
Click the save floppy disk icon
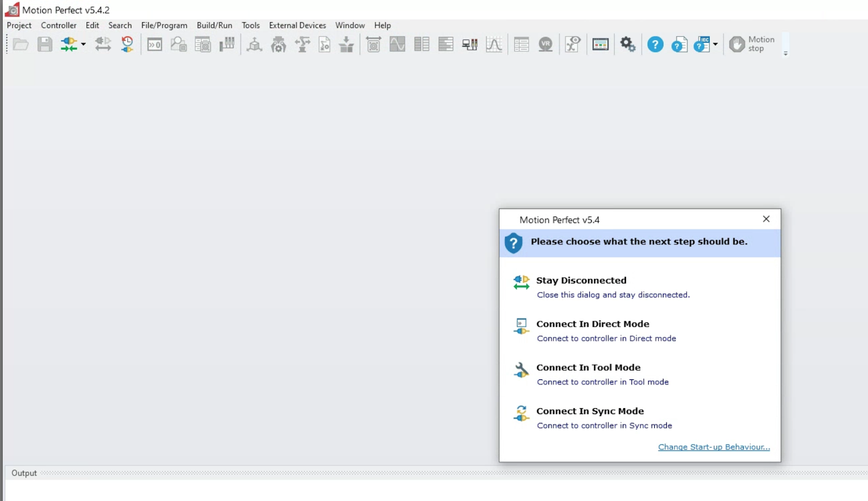pos(45,45)
